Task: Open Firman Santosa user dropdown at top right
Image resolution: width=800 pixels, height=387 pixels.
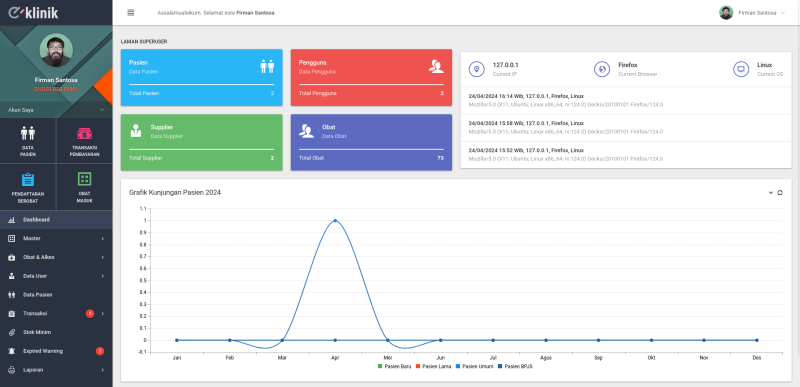Action: [x=752, y=13]
